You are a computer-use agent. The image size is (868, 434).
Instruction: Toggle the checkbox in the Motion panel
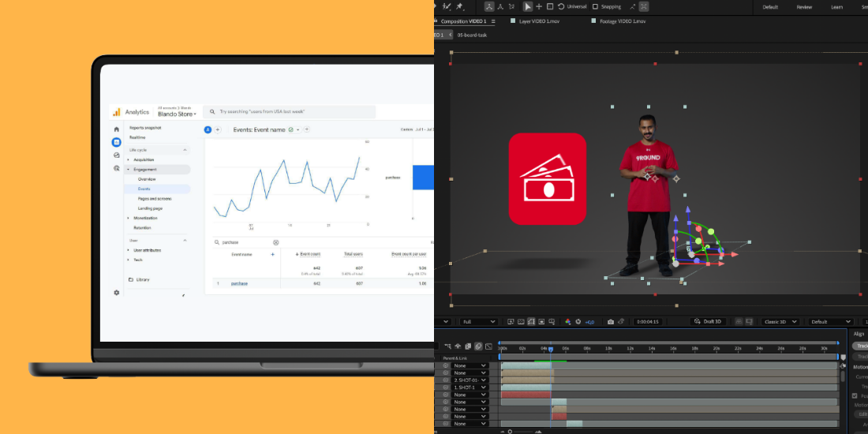(x=855, y=395)
